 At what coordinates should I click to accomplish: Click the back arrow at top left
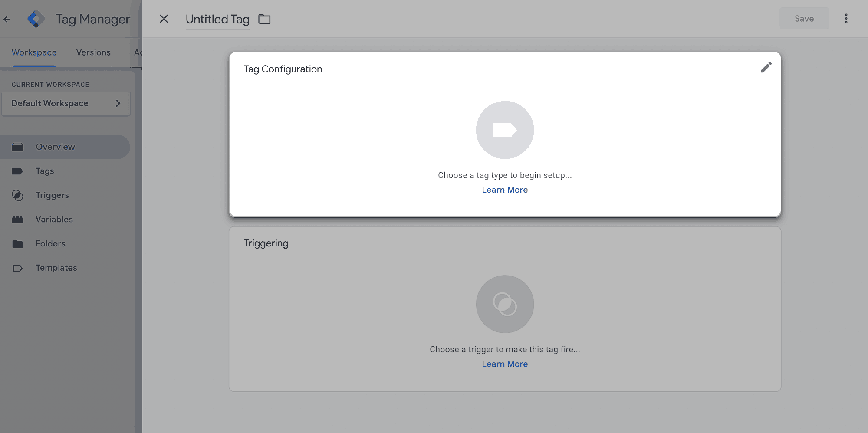[7, 19]
